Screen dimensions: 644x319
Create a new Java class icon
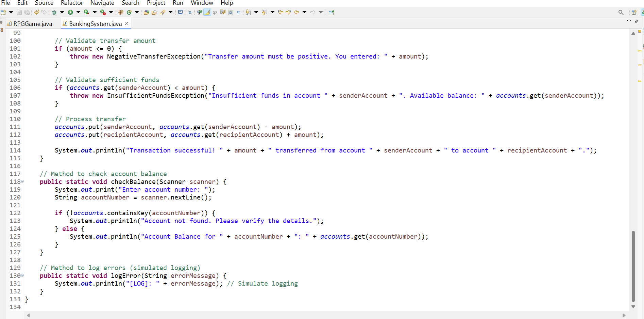pyautogui.click(x=129, y=12)
